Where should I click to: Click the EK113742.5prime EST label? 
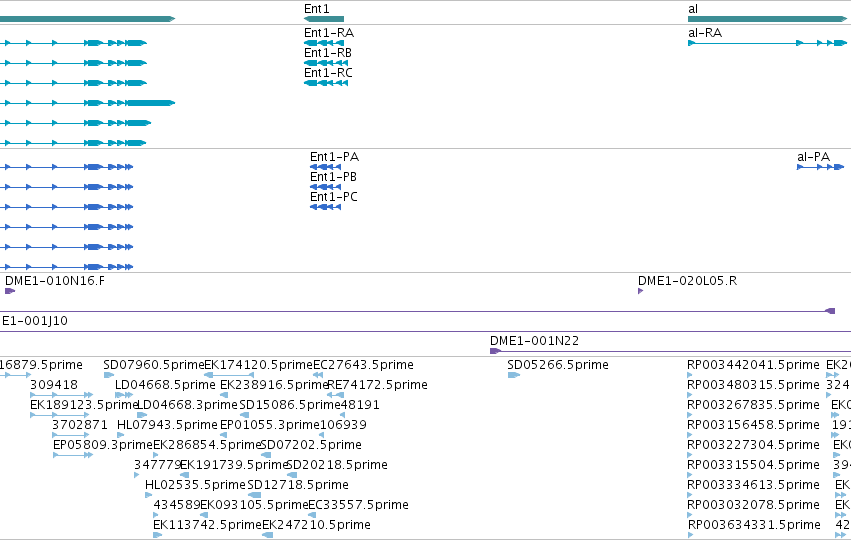click(x=207, y=525)
